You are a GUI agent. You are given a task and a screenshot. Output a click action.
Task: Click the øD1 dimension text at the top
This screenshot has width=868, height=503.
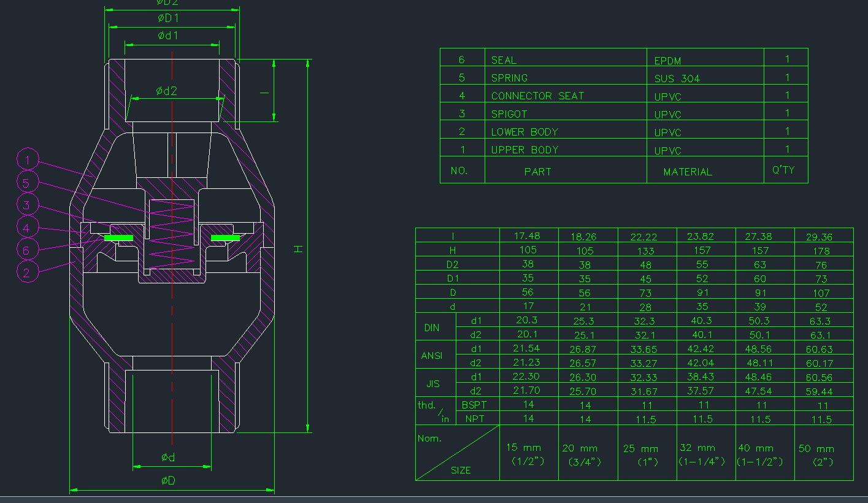[168, 18]
